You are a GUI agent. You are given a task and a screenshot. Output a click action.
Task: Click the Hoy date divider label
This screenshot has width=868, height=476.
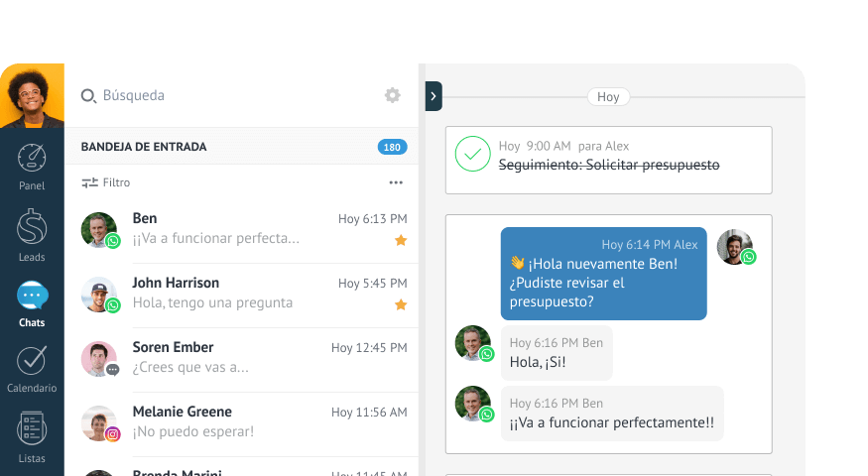(x=608, y=97)
